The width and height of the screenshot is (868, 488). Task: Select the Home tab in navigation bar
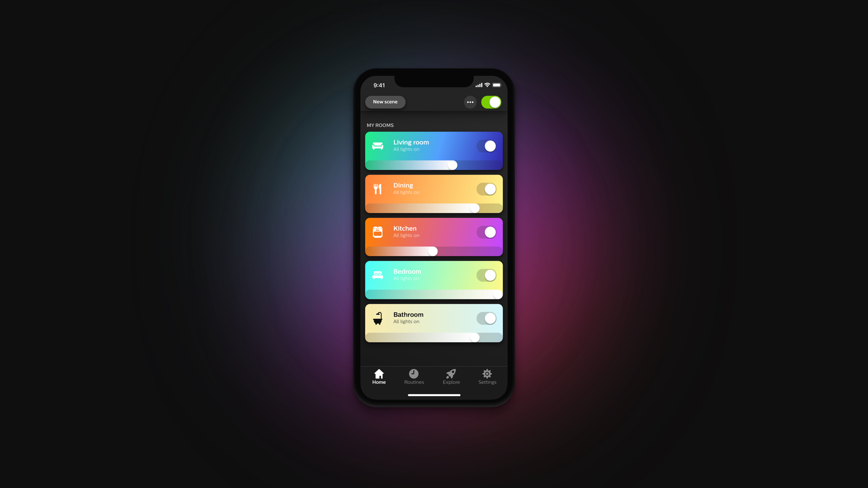pyautogui.click(x=379, y=376)
